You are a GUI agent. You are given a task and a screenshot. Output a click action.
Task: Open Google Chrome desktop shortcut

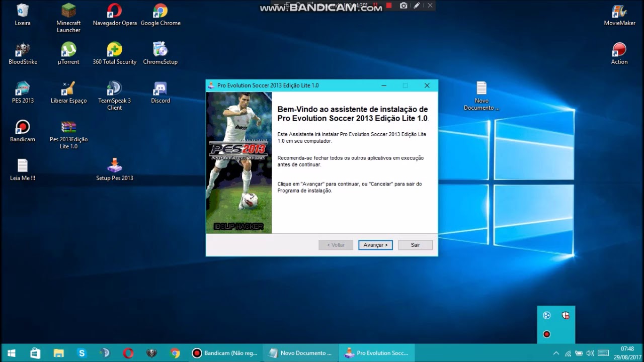point(160,15)
